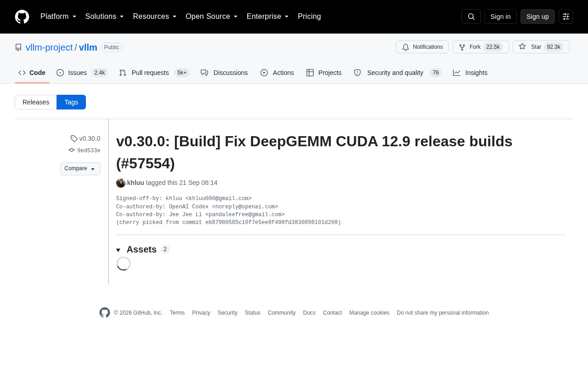
Task: Open the Discussions tab
Action: (x=224, y=73)
